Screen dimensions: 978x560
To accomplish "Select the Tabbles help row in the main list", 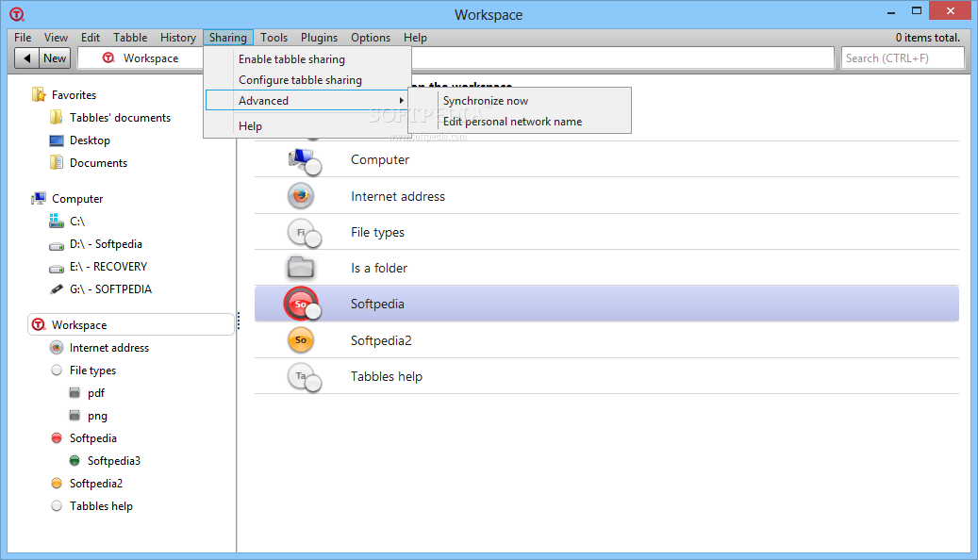I will point(606,376).
